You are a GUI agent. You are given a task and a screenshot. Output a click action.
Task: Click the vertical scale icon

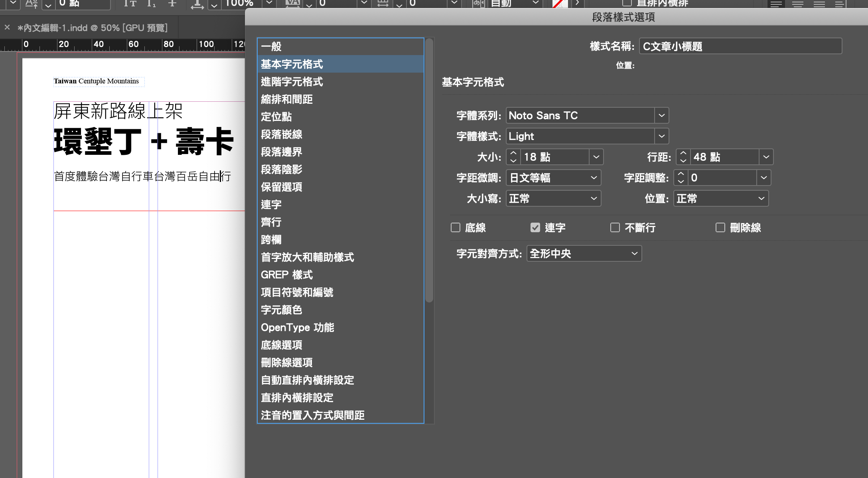tap(197, 4)
